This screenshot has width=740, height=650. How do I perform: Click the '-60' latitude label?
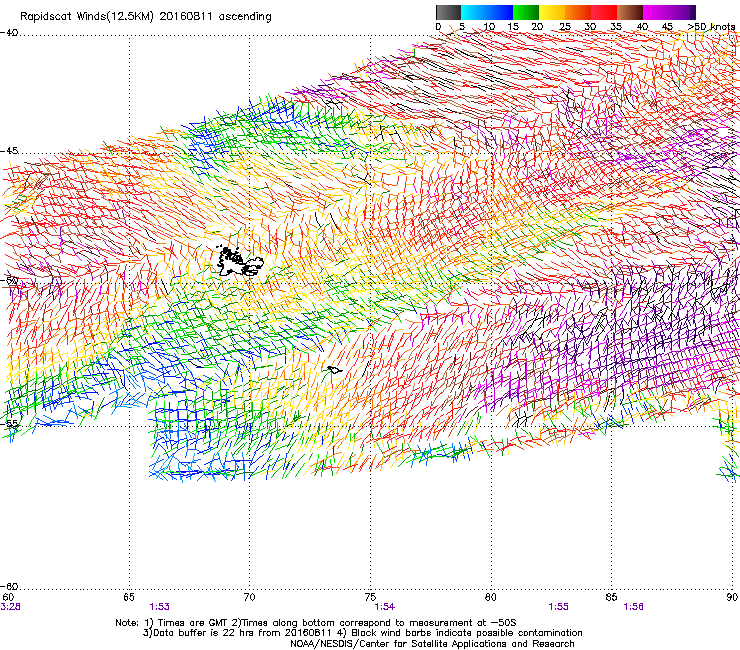pos(9,586)
